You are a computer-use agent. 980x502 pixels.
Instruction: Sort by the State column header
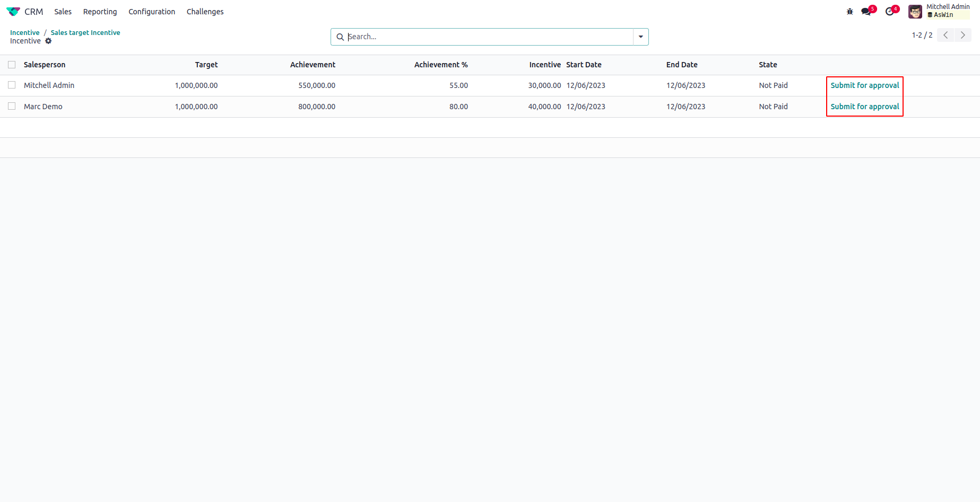point(768,65)
